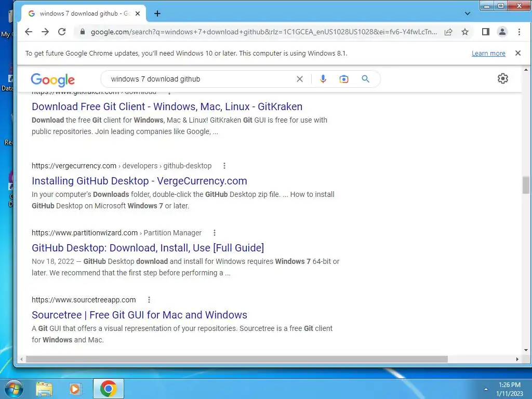The image size is (532, 399).
Task: Click the vertical scrollbar down arrow
Action: (526, 350)
